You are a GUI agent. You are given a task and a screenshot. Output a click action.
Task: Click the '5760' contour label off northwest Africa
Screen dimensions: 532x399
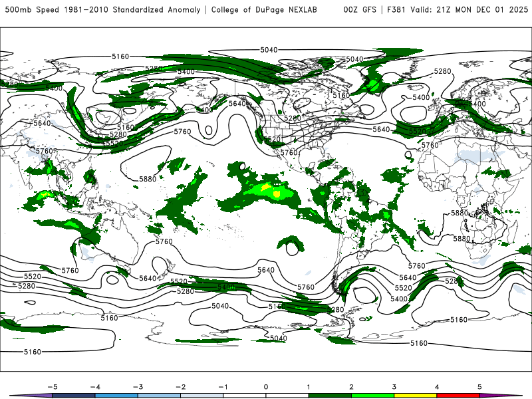coord(430,145)
